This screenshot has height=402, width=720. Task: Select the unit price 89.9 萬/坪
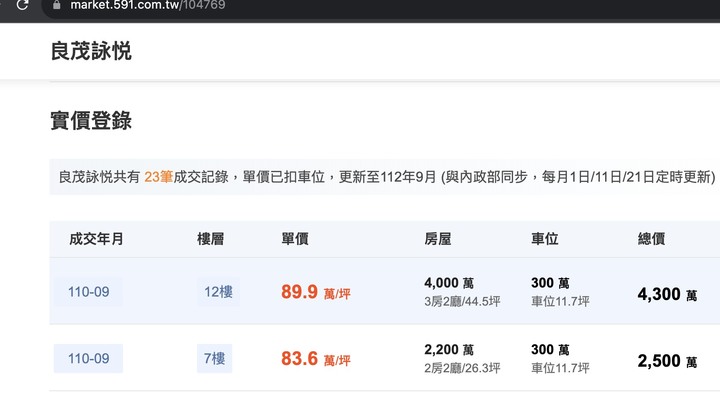316,292
